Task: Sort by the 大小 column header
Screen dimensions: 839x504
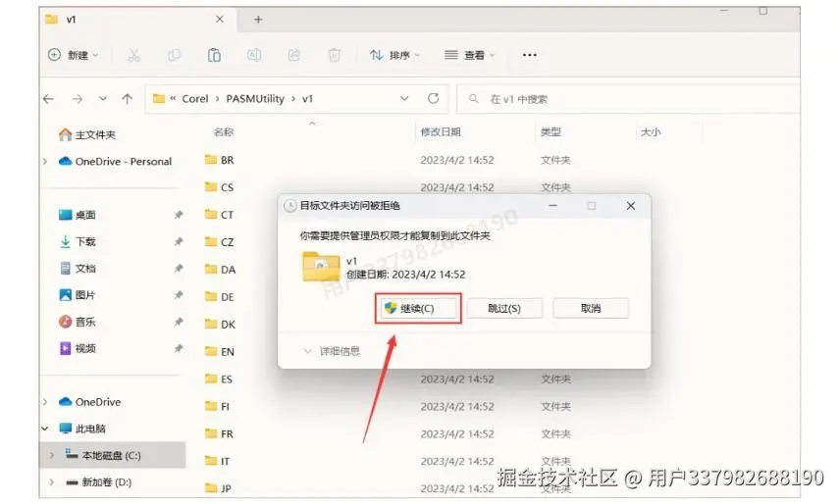Action: [x=651, y=132]
